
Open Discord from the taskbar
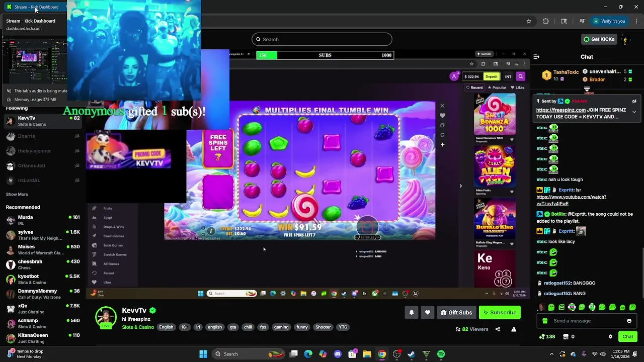tap(338, 354)
